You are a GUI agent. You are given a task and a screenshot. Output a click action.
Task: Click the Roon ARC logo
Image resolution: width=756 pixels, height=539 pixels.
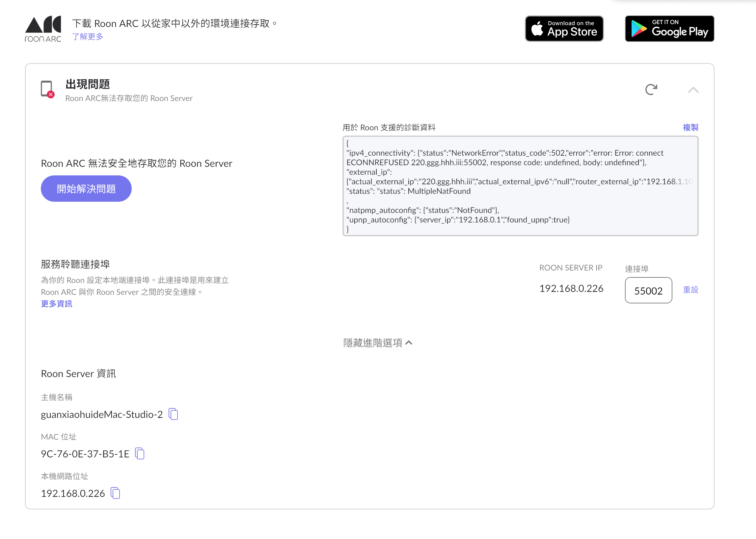point(43,29)
